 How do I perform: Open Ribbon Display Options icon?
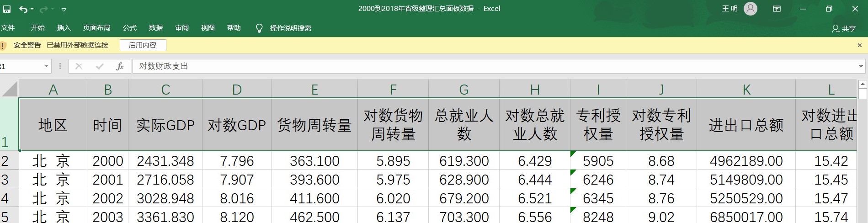777,9
